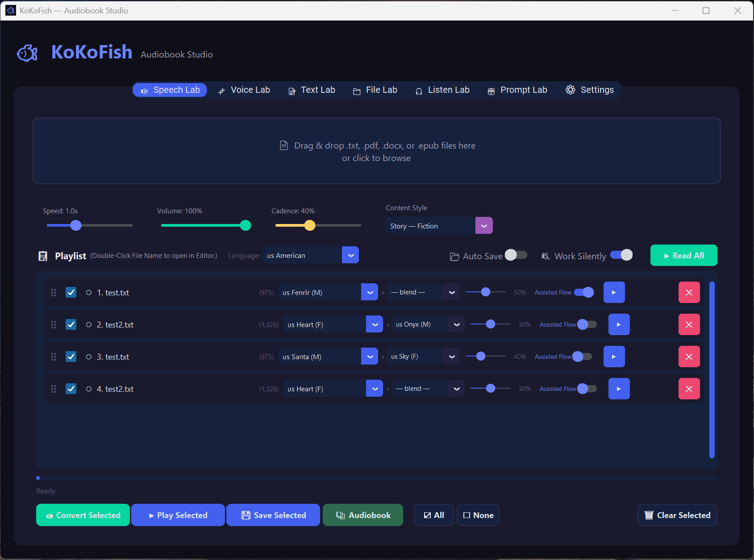Image resolution: width=754 pixels, height=560 pixels.
Task: Click the Save Selected button
Action: click(273, 515)
